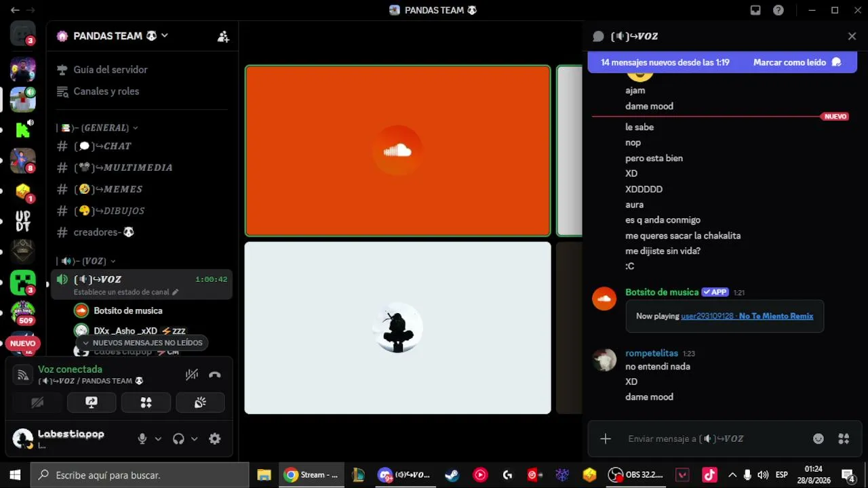Click Botsito de musica avatar in chat
Viewport: 868px width, 488px height.
pyautogui.click(x=604, y=299)
